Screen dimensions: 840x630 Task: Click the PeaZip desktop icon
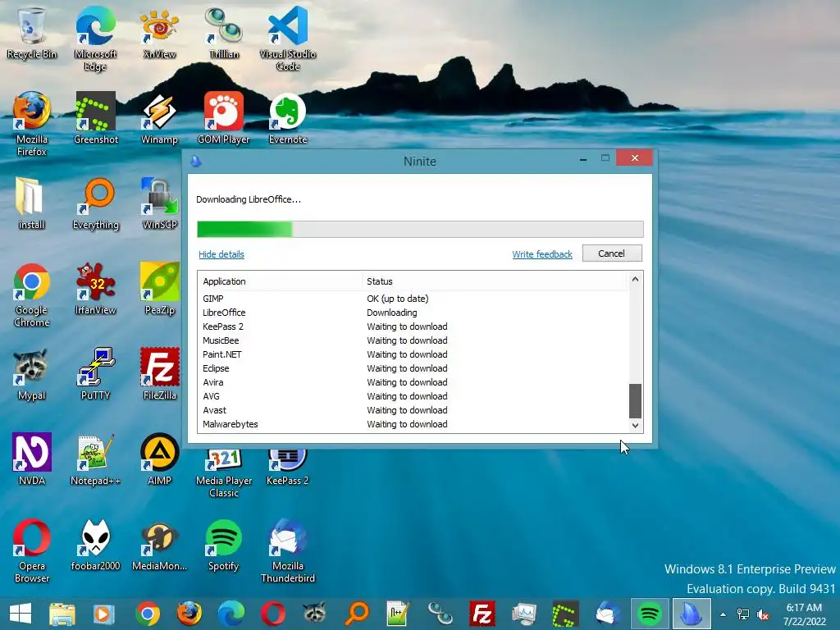click(x=160, y=290)
